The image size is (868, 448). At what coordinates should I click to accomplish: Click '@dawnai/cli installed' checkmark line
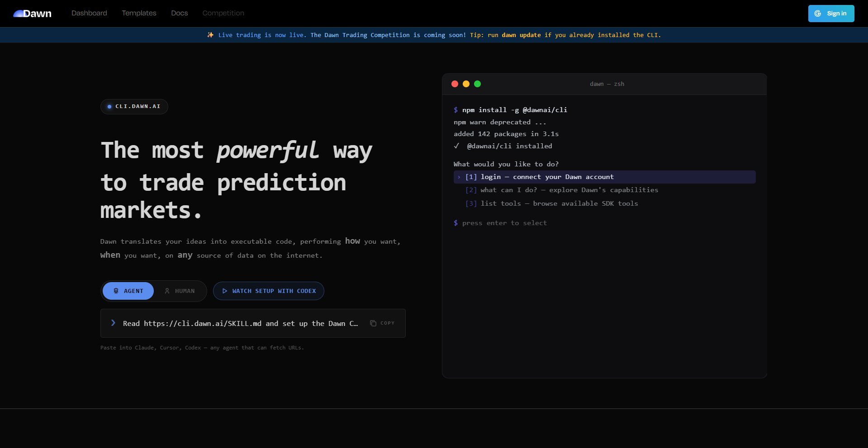[503, 146]
